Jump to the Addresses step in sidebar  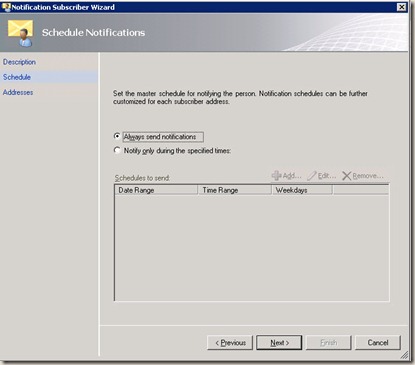click(x=18, y=92)
